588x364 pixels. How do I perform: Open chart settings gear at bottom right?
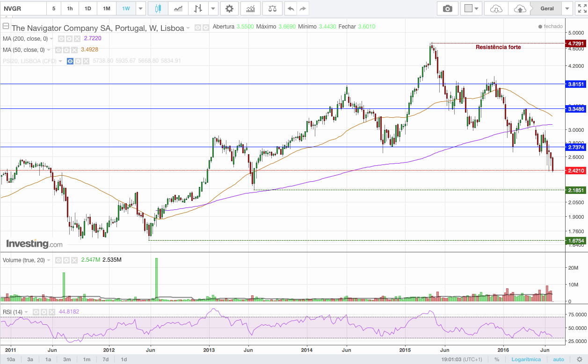click(579, 359)
